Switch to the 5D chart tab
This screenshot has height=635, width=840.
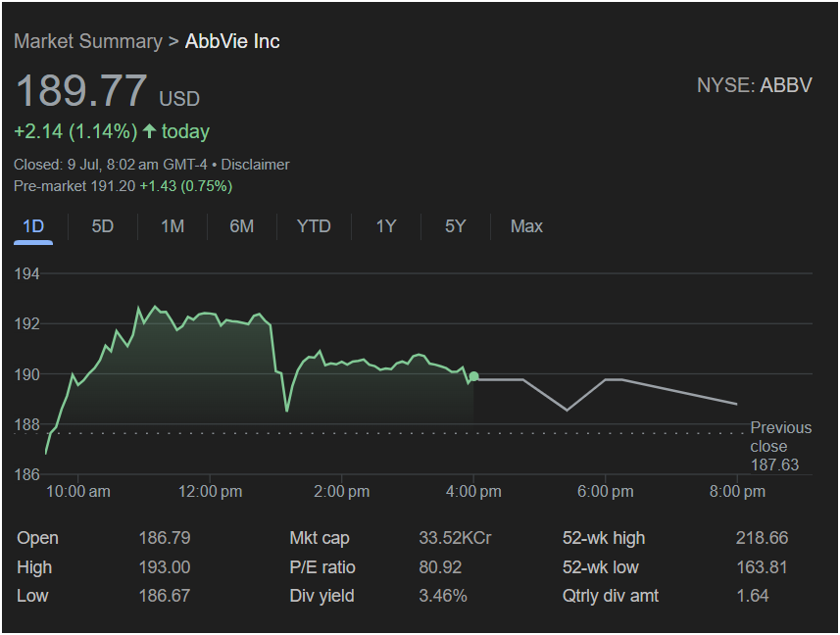[x=102, y=226]
